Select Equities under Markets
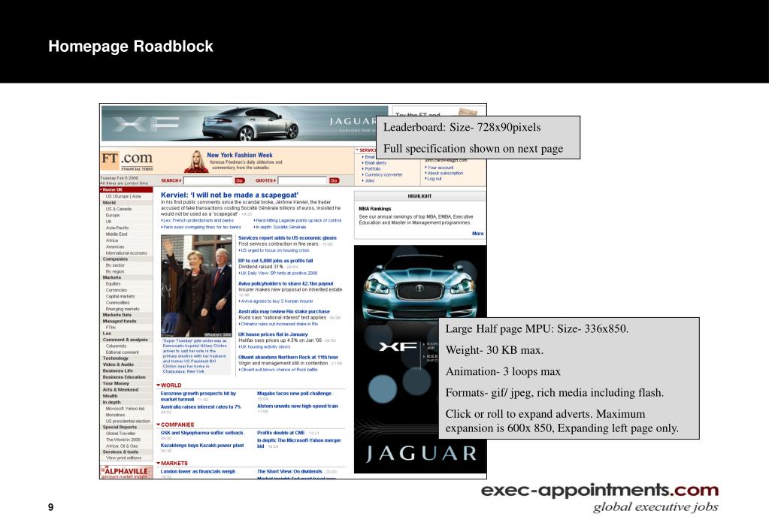Viewport: 769px width, 532px height. coord(113,284)
